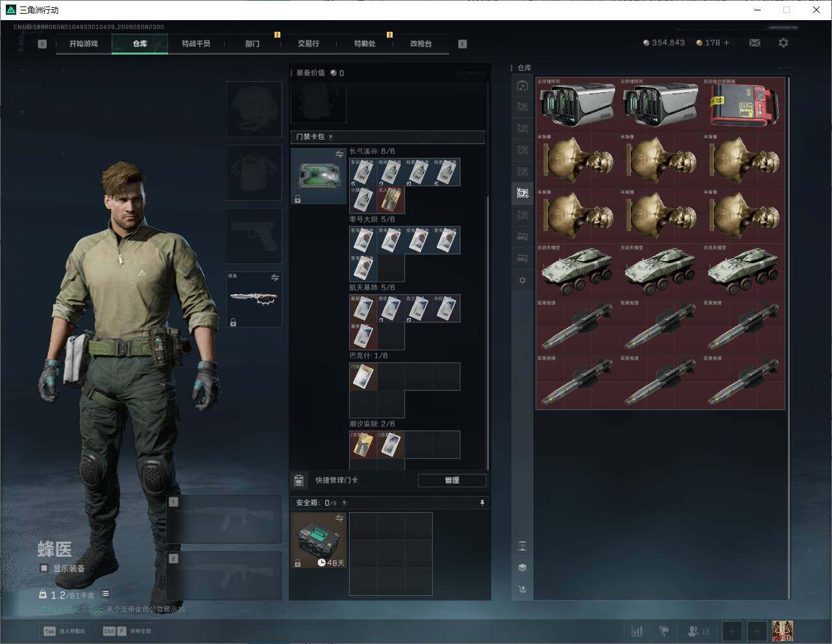Click the stacked layers icon in 仓库 sidebar

[x=522, y=567]
